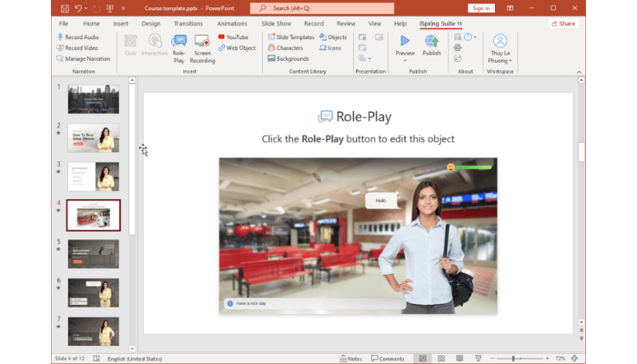This screenshot has height=364, width=637.
Task: Switch to Reading view
Action: (460, 359)
